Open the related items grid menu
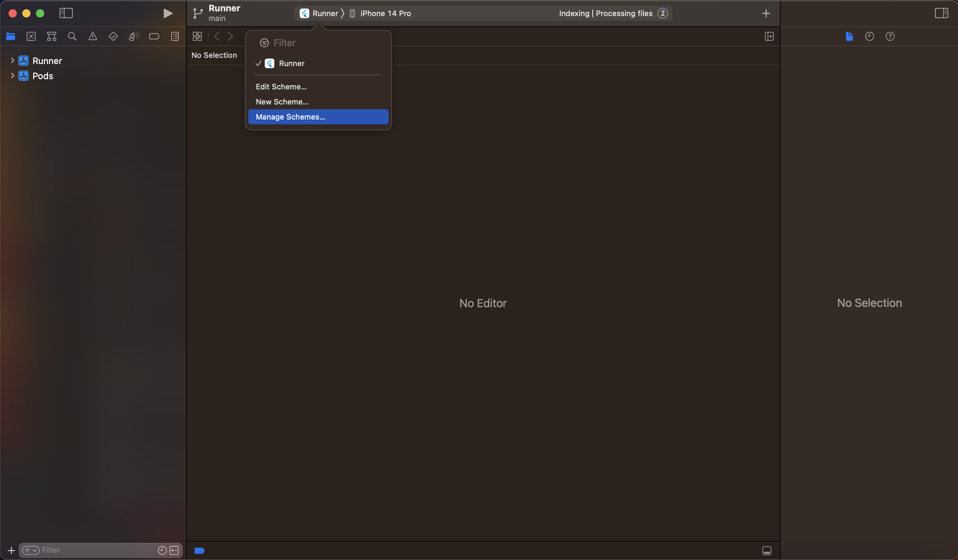 click(197, 37)
